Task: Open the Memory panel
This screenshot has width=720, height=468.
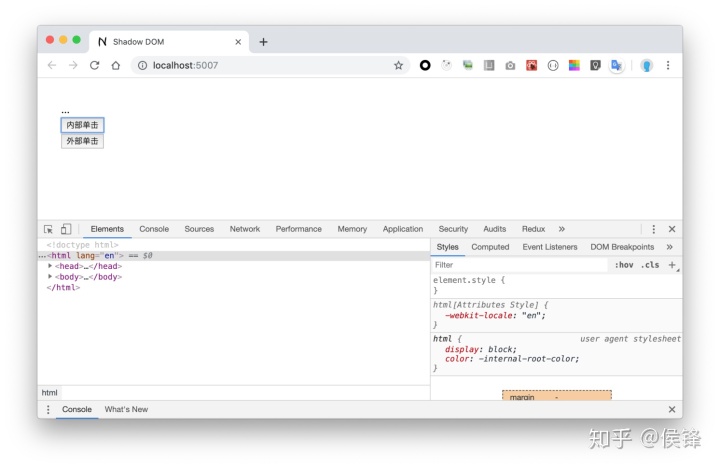Action: click(x=352, y=229)
